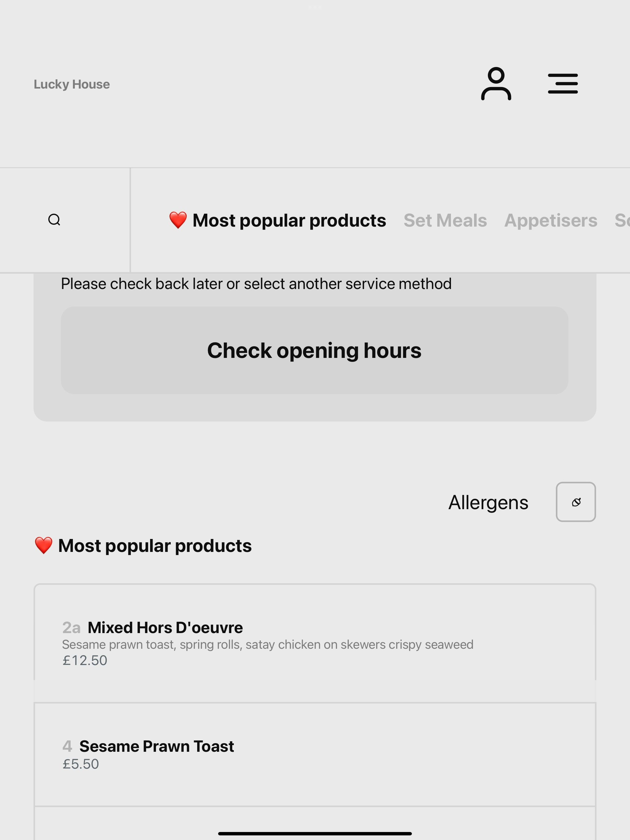This screenshot has height=840, width=630.
Task: Switch to the Set Meals tab
Action: point(445,220)
